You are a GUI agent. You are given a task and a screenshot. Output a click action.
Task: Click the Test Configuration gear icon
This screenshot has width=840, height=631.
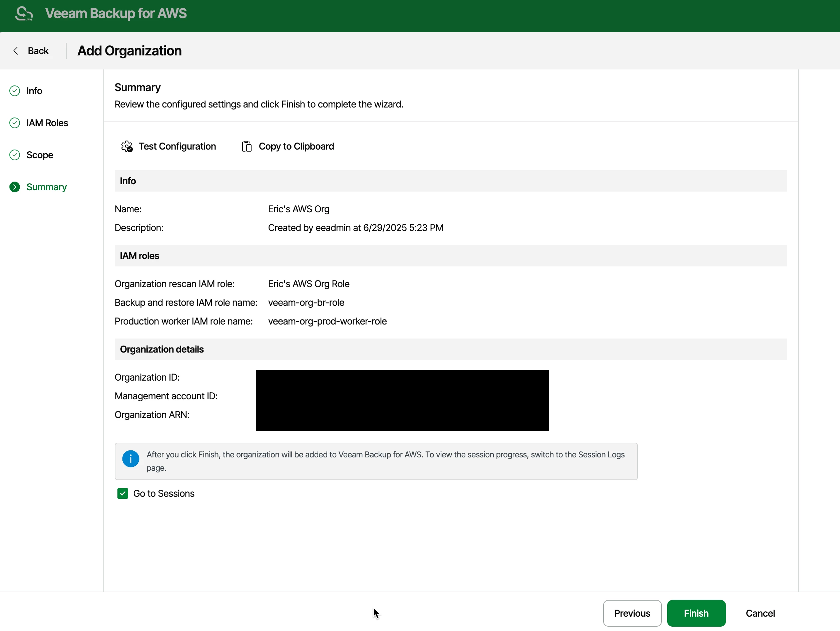point(127,146)
